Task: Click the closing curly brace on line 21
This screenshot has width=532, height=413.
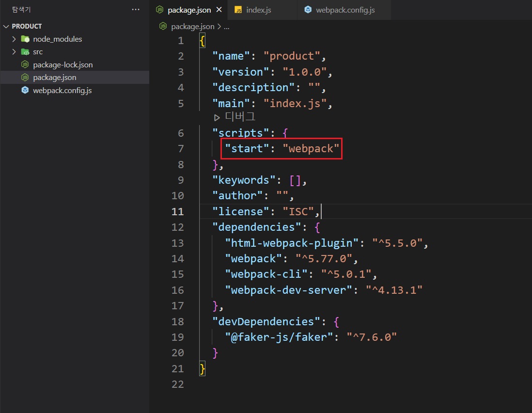Action: coord(202,369)
